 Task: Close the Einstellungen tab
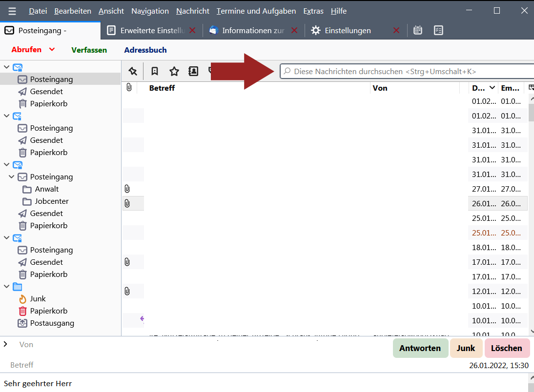point(396,30)
